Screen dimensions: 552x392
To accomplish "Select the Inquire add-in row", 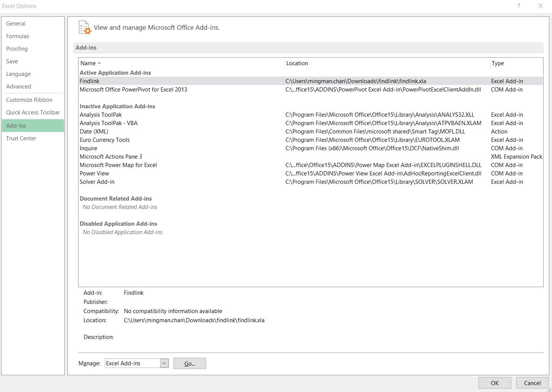I will [x=310, y=148].
